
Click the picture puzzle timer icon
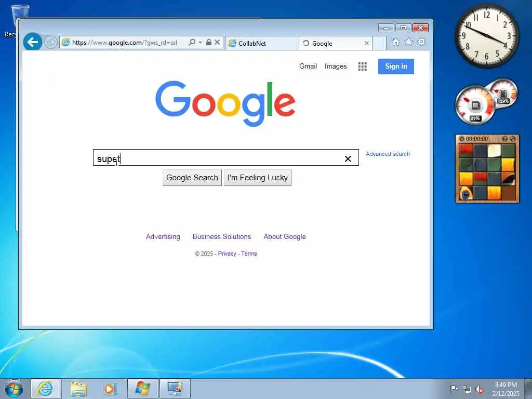point(462,139)
